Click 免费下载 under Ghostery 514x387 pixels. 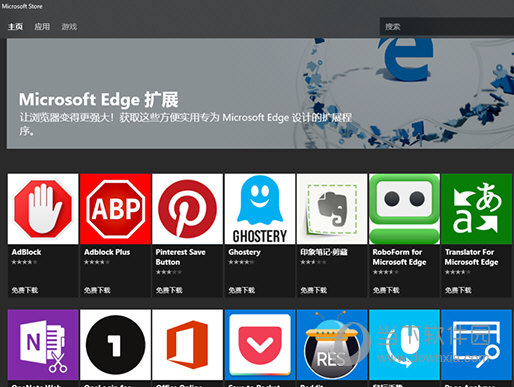pos(242,290)
